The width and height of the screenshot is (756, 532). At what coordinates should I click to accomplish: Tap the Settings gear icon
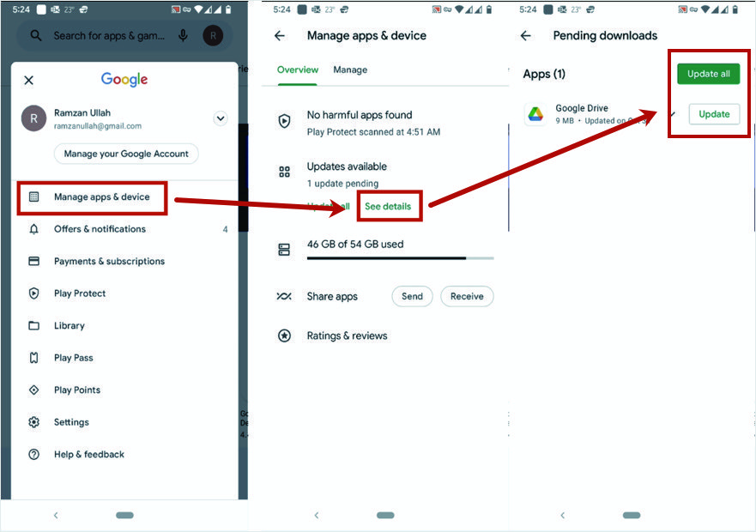33,422
